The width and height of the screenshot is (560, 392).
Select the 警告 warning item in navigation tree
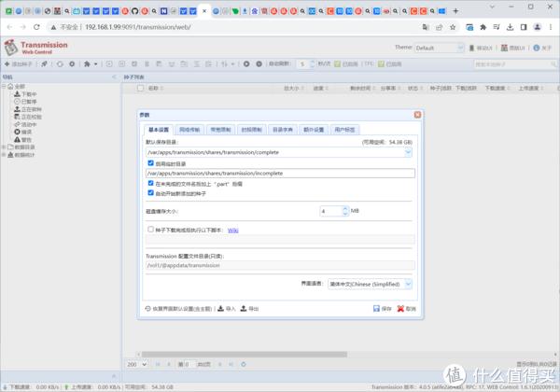click(x=22, y=140)
